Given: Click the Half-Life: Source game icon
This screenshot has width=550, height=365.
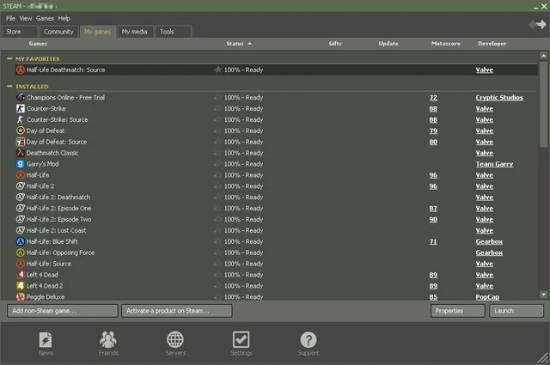Looking at the screenshot, I should [20, 264].
